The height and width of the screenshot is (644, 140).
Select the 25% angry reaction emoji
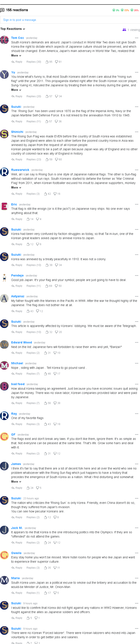(x=132, y=10)
